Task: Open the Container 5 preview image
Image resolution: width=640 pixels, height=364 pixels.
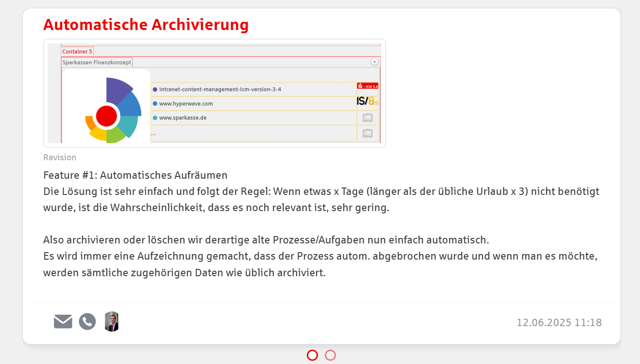Action: (214, 93)
